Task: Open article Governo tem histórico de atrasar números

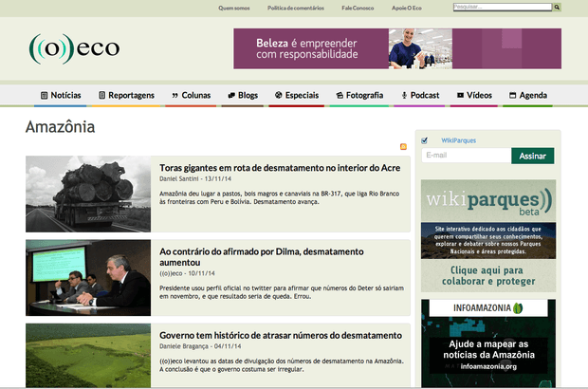Action: pyautogui.click(x=281, y=335)
